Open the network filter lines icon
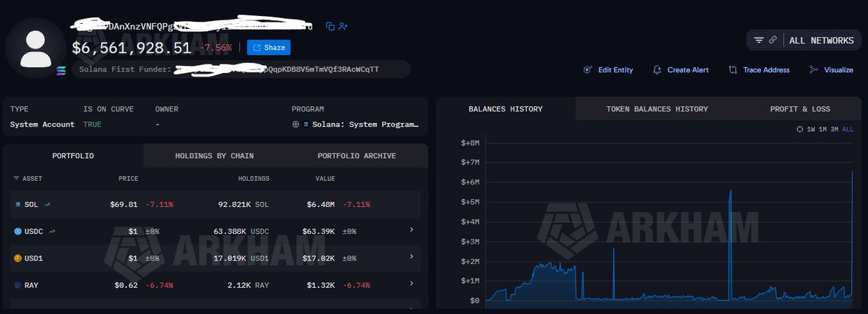The width and height of the screenshot is (868, 314). [759, 41]
